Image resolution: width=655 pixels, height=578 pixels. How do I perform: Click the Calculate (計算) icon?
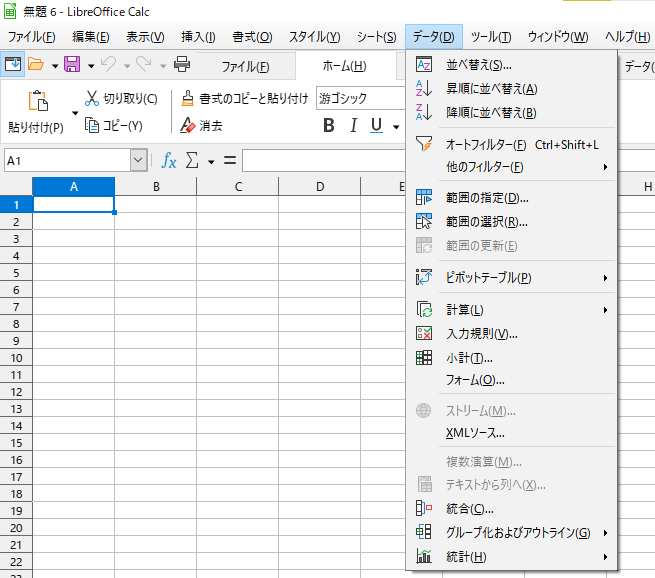424,309
